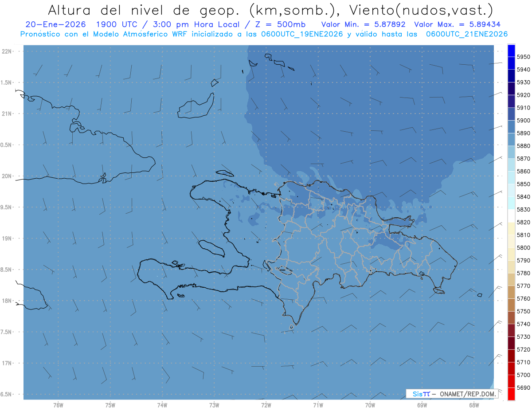Click the 19N latitude axis label
This screenshot has width=532, height=411.
[8, 239]
